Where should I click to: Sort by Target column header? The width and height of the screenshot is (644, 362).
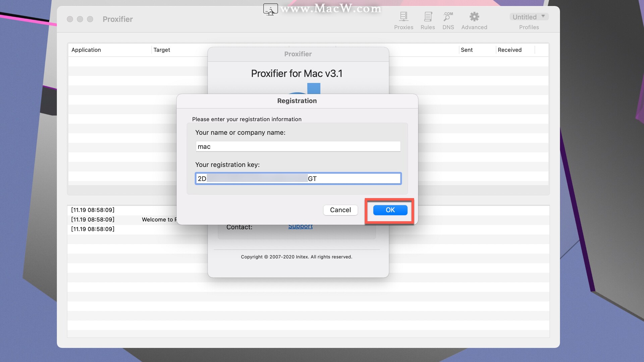pos(162,50)
